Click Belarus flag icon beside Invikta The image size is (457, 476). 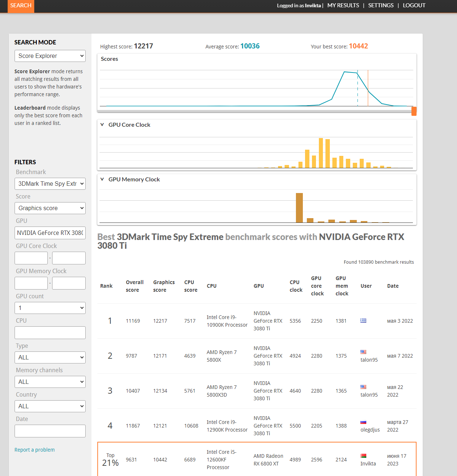363,456
